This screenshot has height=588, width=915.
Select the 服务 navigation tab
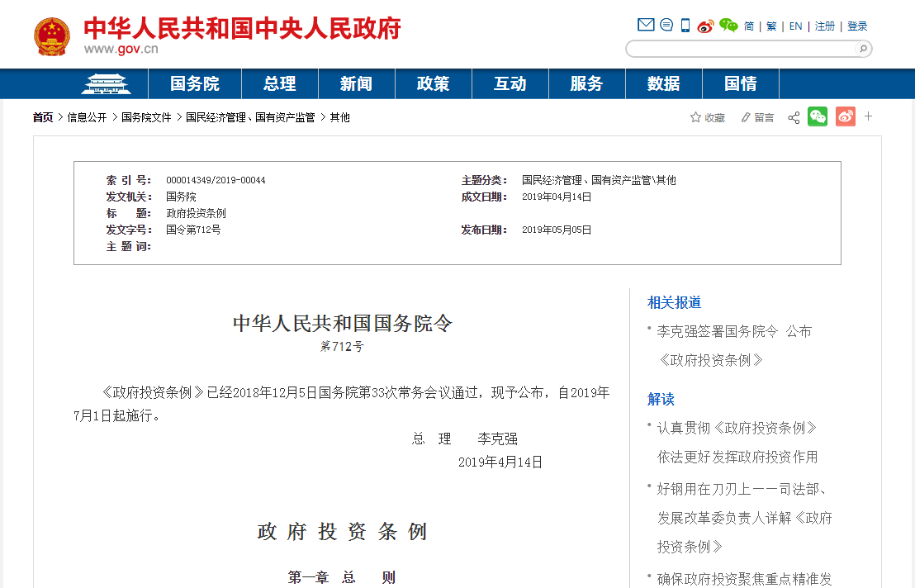tap(586, 83)
